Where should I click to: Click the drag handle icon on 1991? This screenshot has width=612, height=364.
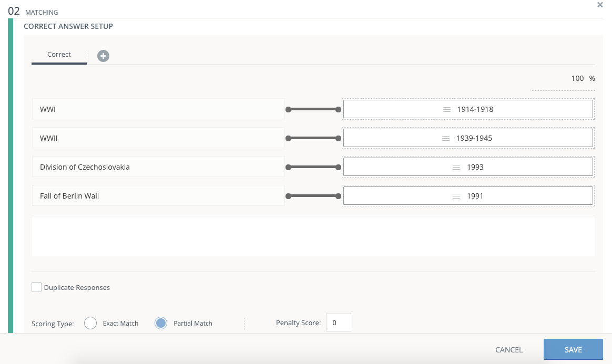456,196
